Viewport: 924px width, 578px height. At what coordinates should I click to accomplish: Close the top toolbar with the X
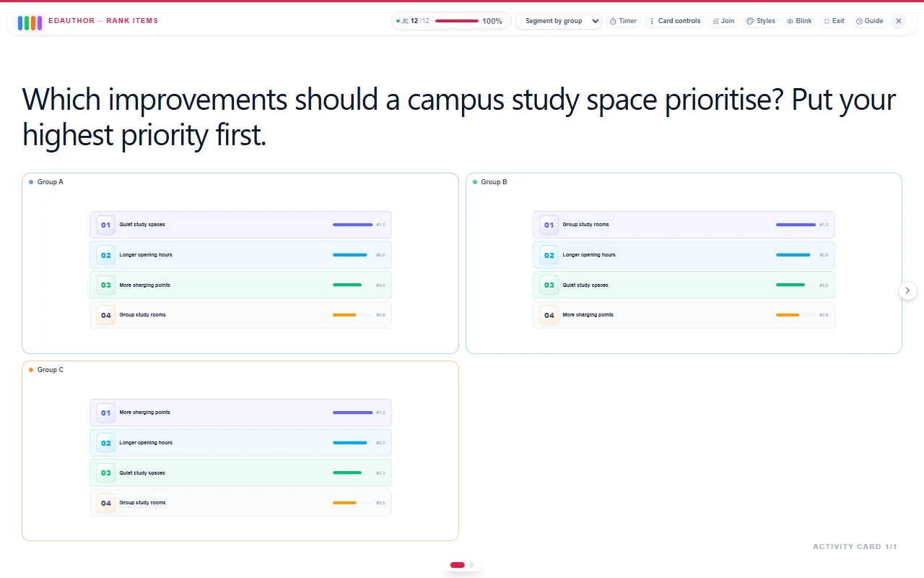(899, 21)
